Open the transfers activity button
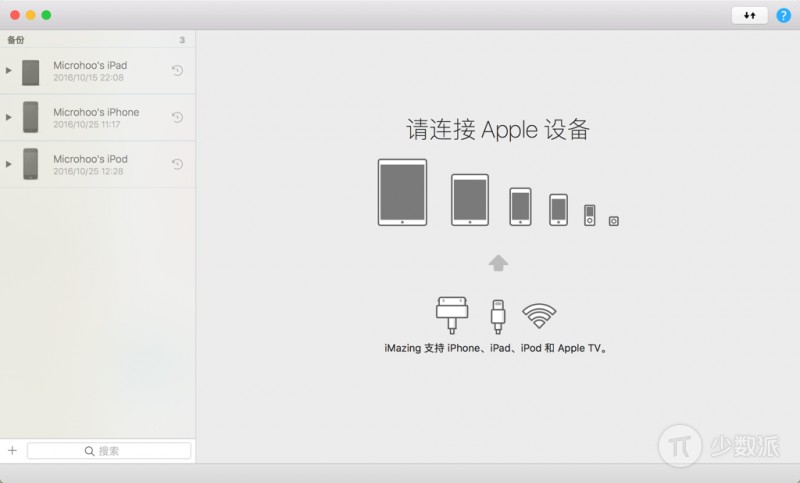This screenshot has width=800, height=483. [x=749, y=15]
